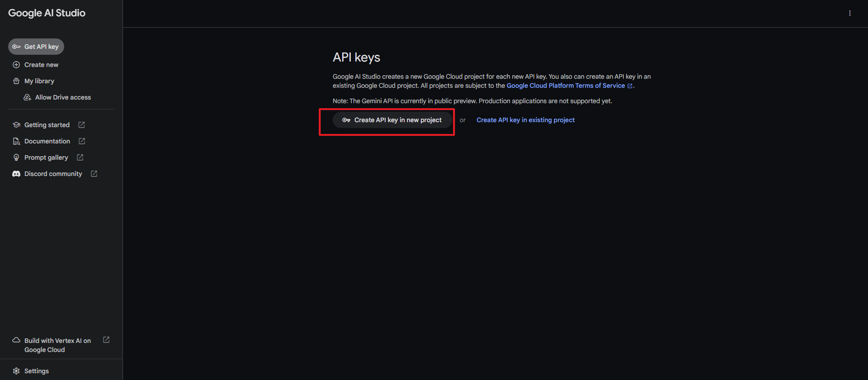
Task: Click Create API key in existing project
Action: coord(525,120)
